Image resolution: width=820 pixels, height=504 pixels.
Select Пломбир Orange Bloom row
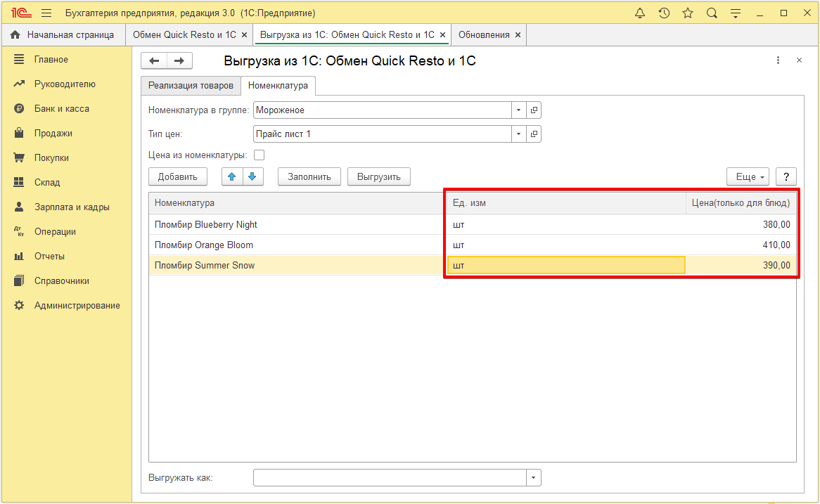pyautogui.click(x=472, y=245)
